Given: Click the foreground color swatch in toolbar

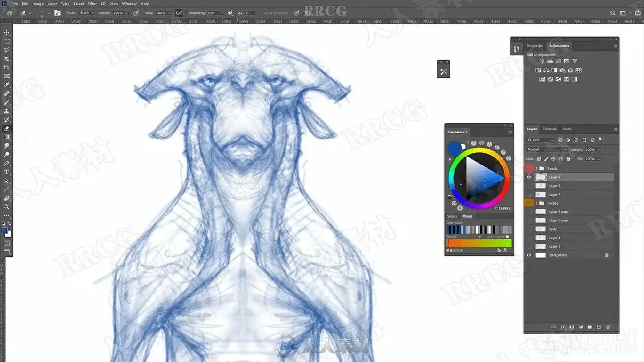Looking at the screenshot, I should click(x=5, y=231).
